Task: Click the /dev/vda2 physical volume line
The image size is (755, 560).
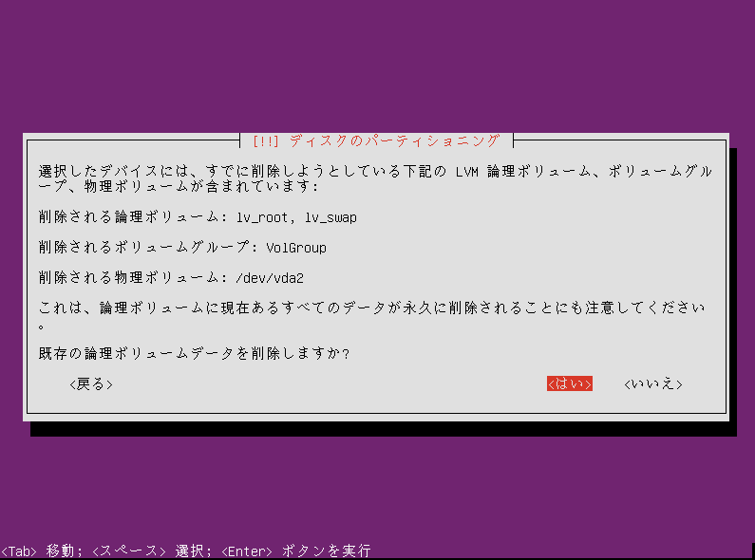Action: tap(171, 278)
